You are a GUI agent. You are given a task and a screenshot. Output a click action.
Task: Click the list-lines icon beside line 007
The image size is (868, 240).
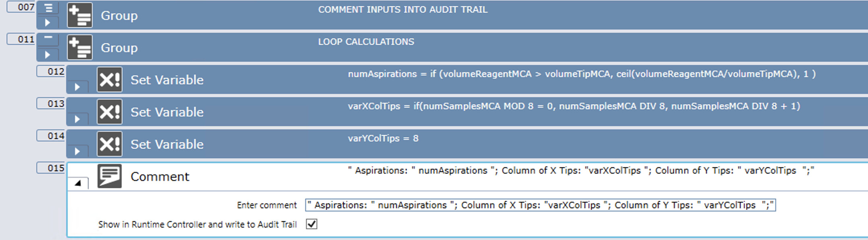pos(48,8)
